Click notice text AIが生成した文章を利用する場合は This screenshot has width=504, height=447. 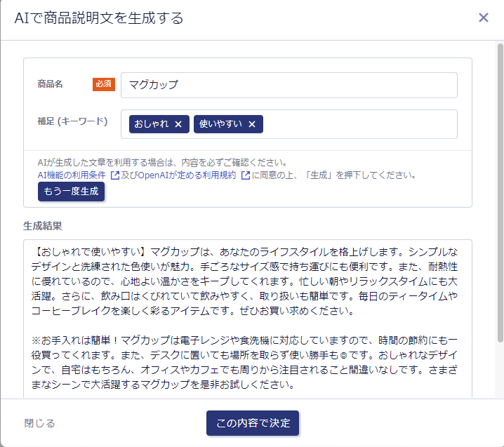coord(162,162)
